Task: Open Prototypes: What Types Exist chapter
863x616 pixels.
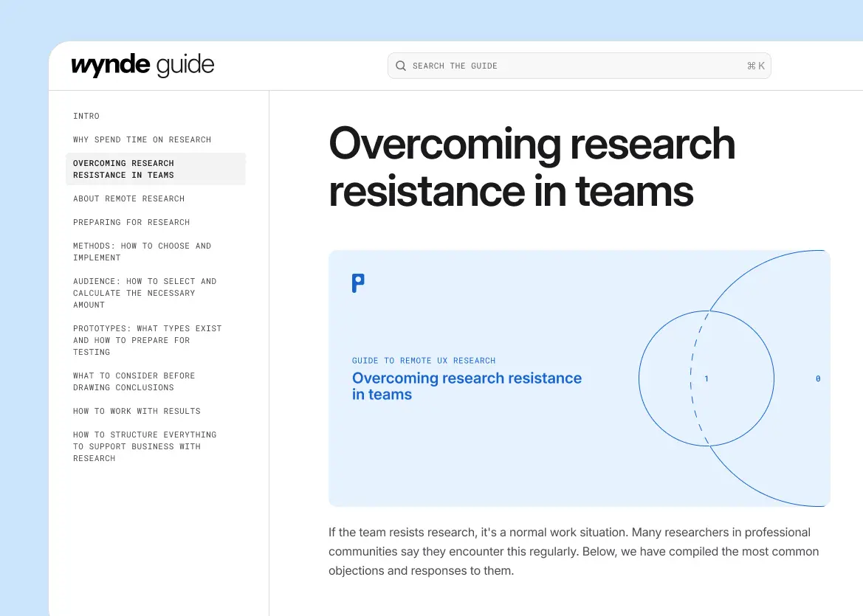Action: click(x=148, y=340)
